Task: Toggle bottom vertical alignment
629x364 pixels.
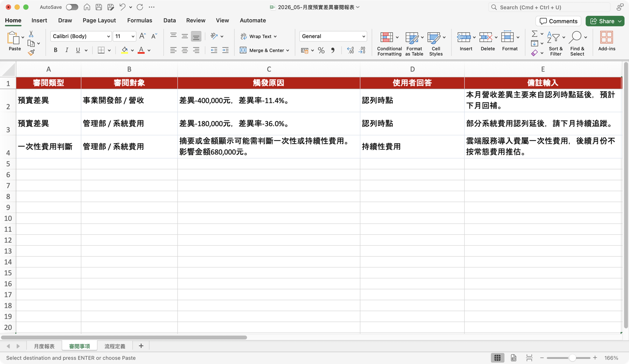Action: click(x=196, y=36)
